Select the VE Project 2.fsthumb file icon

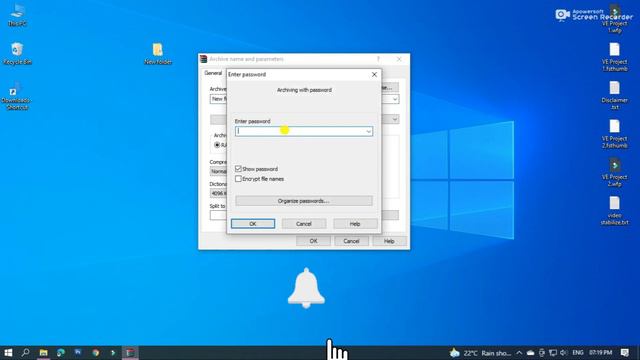[x=614, y=134]
